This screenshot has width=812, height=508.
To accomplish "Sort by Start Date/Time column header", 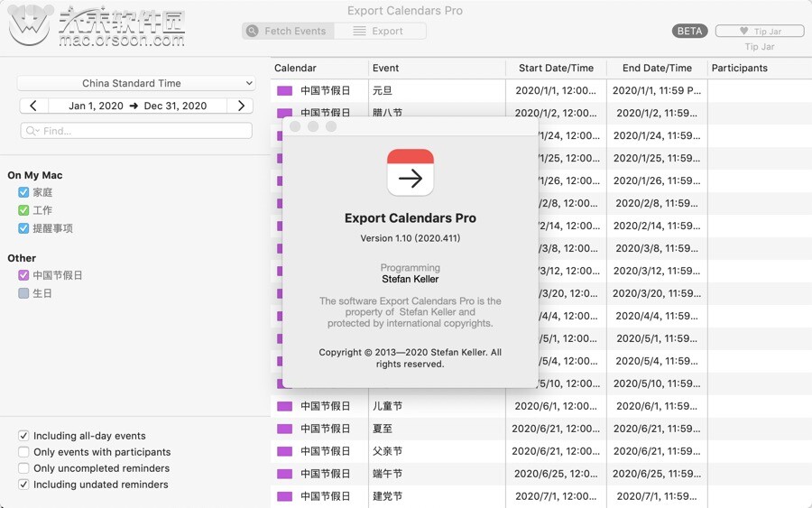I will pyautogui.click(x=556, y=68).
